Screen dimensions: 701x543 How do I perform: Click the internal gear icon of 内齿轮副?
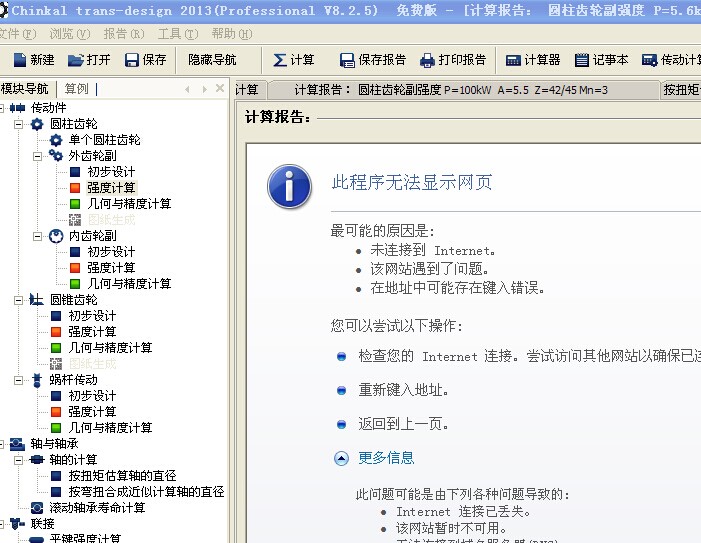tap(56, 236)
